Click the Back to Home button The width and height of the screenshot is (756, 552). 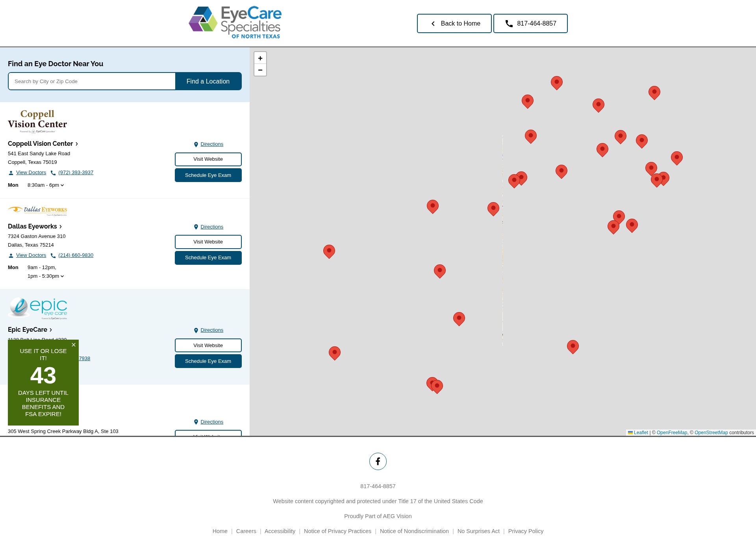454,24
